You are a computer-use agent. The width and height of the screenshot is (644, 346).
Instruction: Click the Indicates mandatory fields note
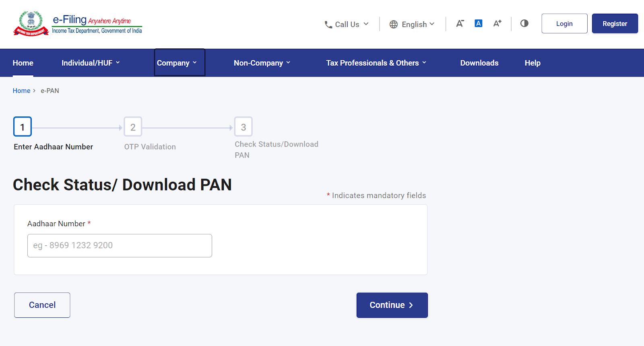pyautogui.click(x=376, y=195)
